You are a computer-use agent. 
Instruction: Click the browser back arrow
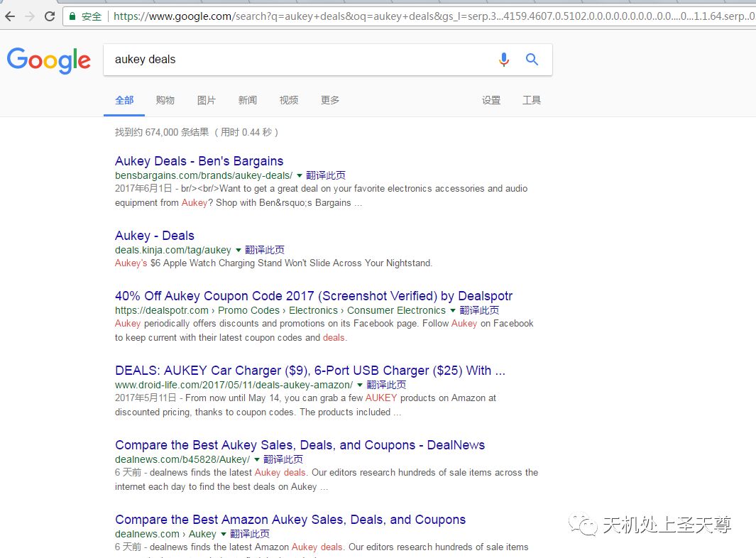10,16
